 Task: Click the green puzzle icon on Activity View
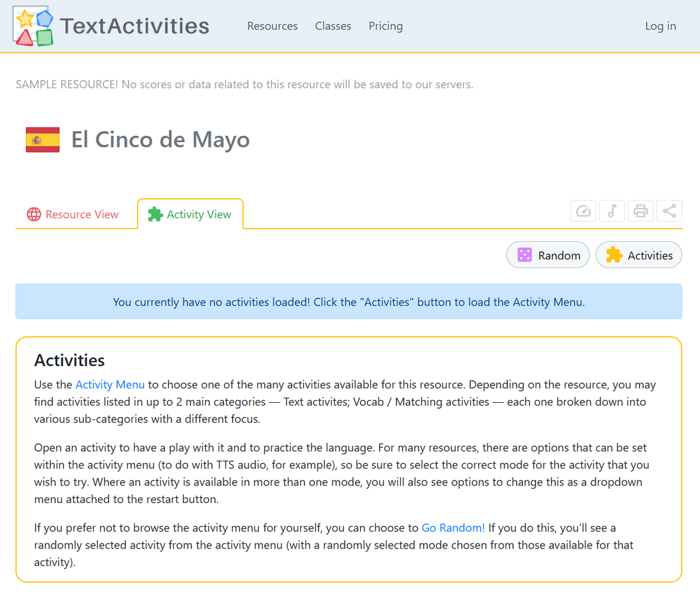[155, 214]
